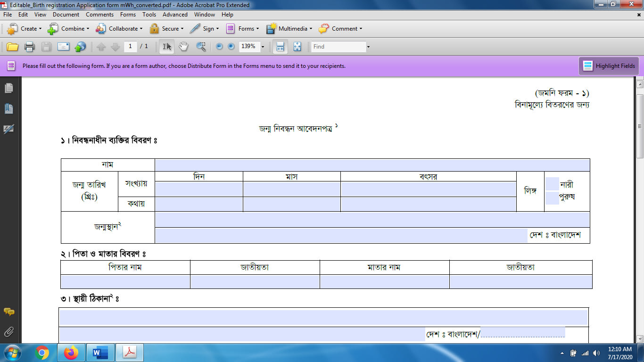Zoom out with the minus button
The image size is (644, 362).
pos(219,47)
